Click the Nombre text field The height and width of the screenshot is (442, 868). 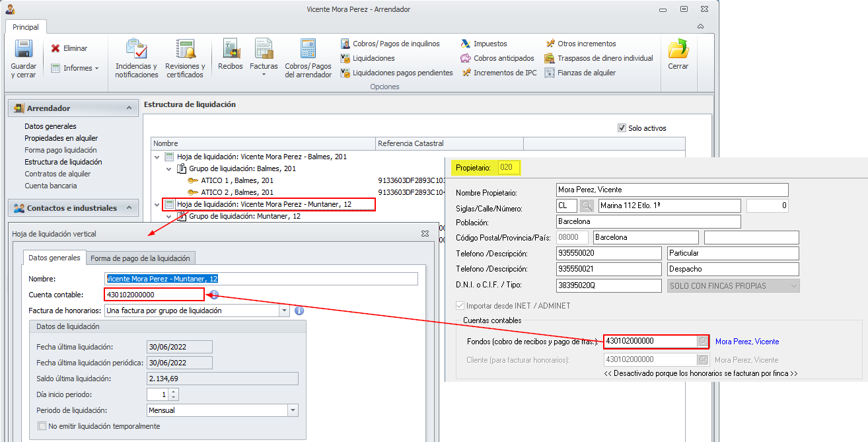tap(262, 279)
